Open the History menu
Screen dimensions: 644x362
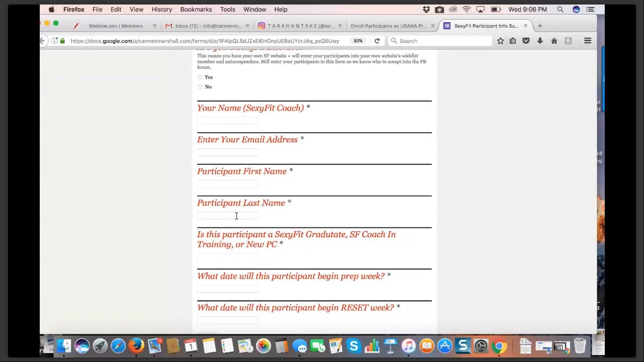(x=162, y=10)
